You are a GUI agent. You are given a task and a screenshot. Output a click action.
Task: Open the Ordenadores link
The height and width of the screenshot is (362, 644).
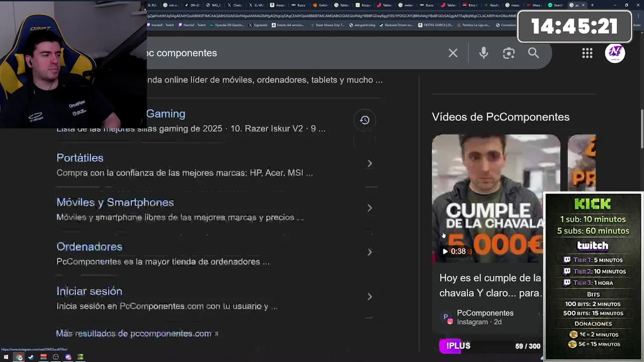pos(90,246)
